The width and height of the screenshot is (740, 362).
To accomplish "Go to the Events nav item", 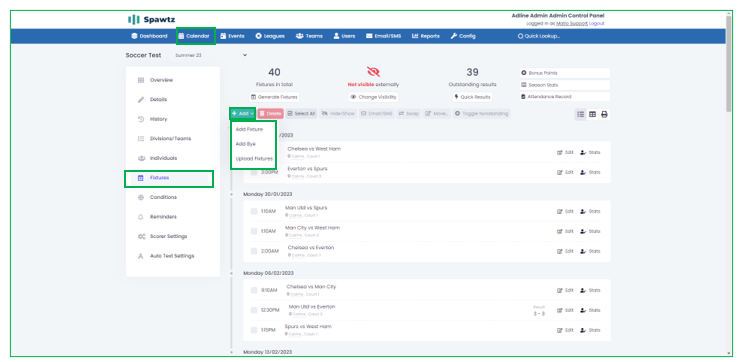I will tap(232, 36).
